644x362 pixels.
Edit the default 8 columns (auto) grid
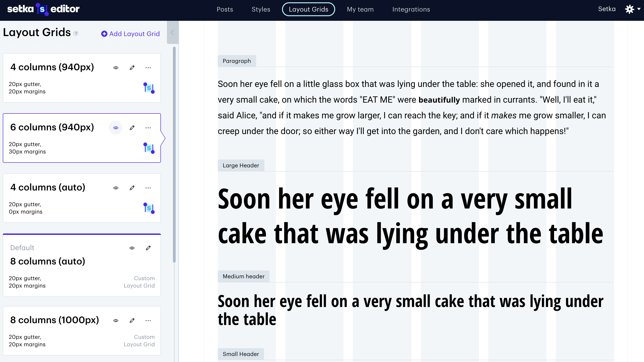(x=148, y=248)
